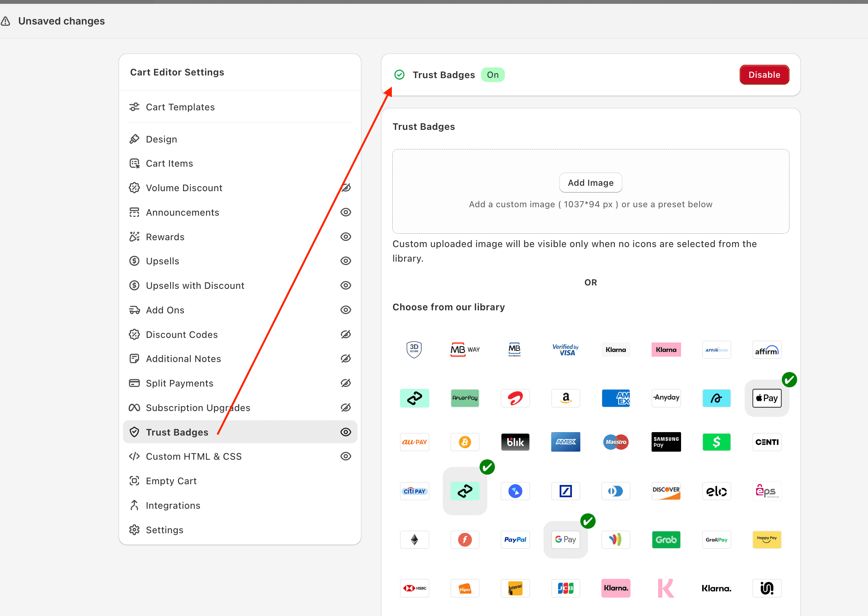Toggle Upsells with Discount visibility
This screenshot has width=868, height=616.
tap(346, 285)
